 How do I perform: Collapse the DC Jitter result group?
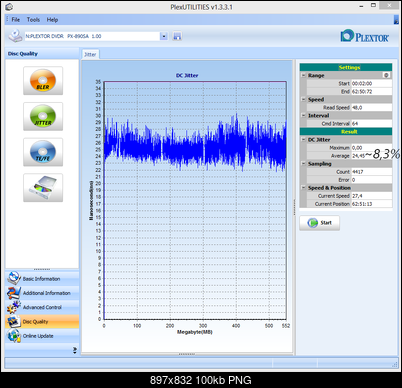tap(303, 140)
